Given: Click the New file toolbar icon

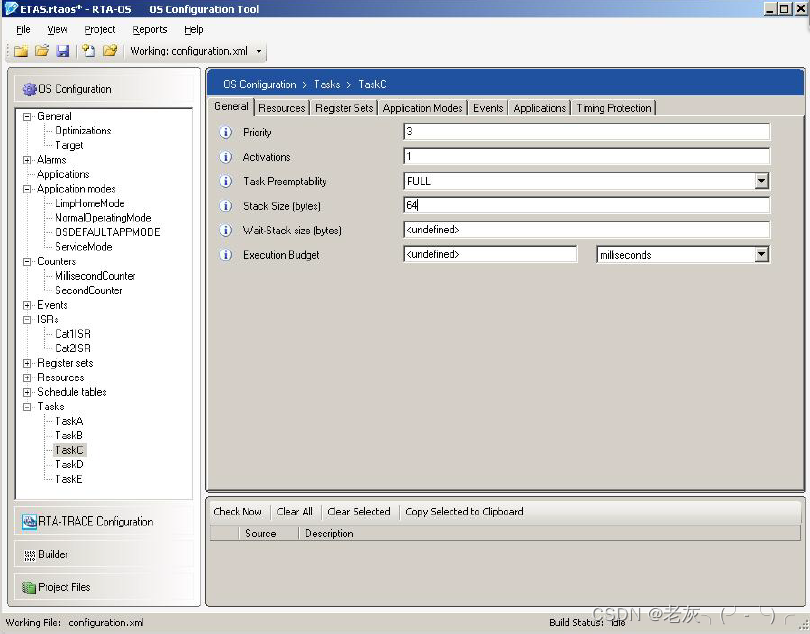Looking at the screenshot, I should (19, 51).
